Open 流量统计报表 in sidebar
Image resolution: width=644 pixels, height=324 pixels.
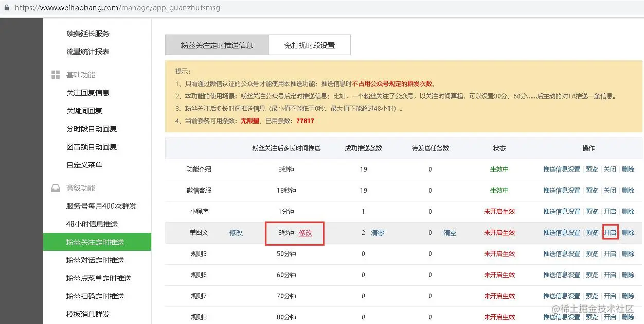tap(88, 52)
